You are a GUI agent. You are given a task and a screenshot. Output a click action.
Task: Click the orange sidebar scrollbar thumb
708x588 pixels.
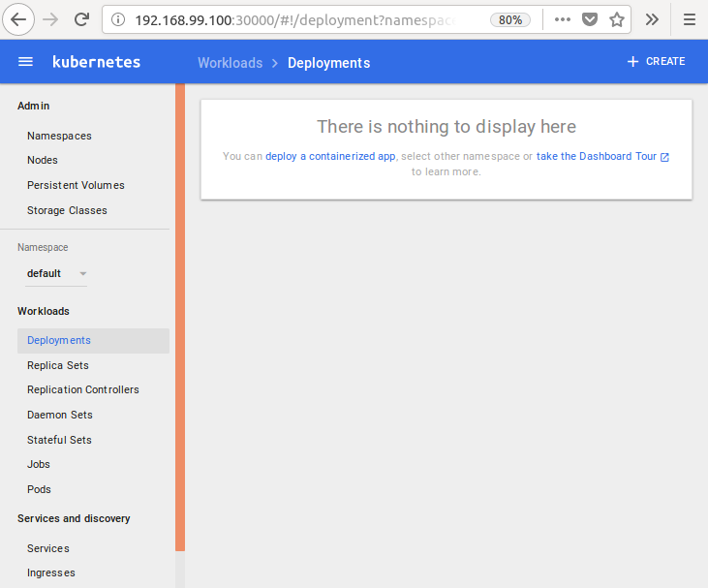tap(180, 317)
